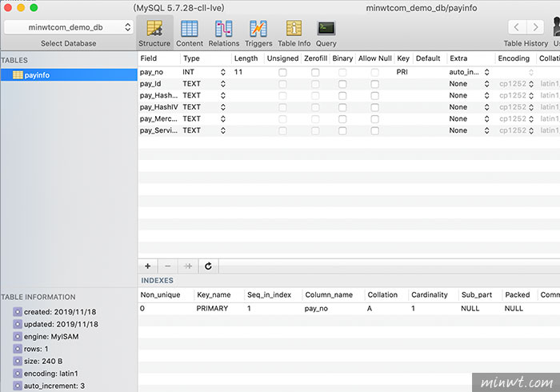The width and height of the screenshot is (560, 392).
Task: Click the auto_increment info icon
Action: tap(18, 386)
